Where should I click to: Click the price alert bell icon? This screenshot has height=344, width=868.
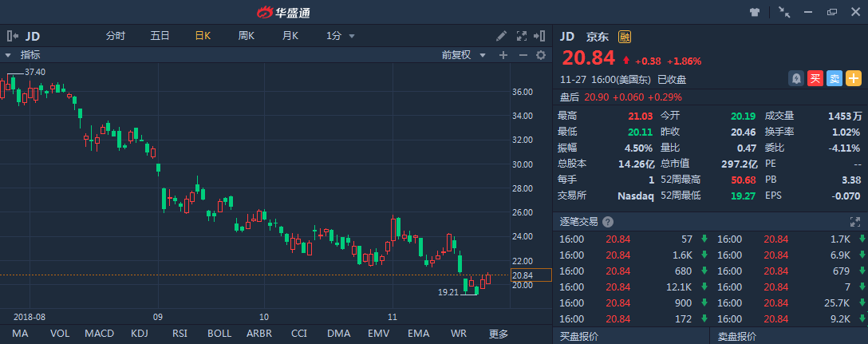tap(796, 79)
